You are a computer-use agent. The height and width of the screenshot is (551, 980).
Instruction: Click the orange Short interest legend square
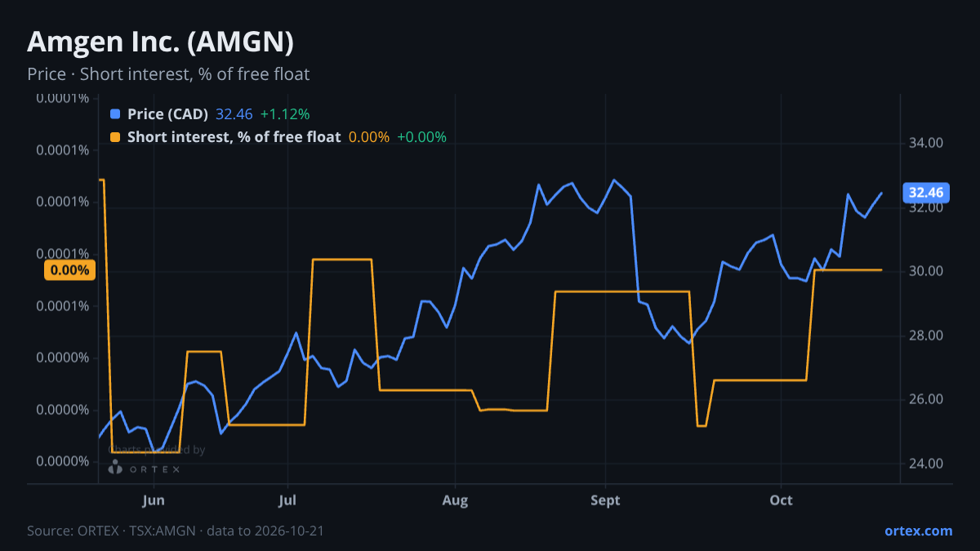[115, 137]
